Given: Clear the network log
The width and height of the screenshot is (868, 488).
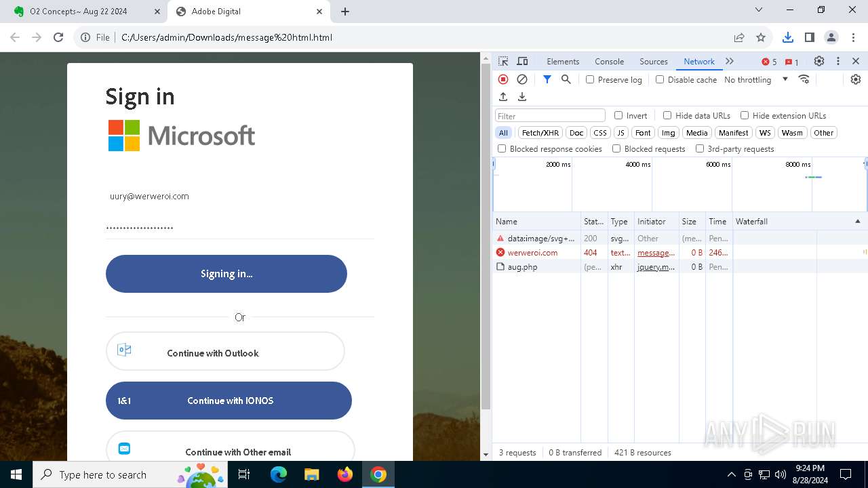Looking at the screenshot, I should click(x=522, y=79).
